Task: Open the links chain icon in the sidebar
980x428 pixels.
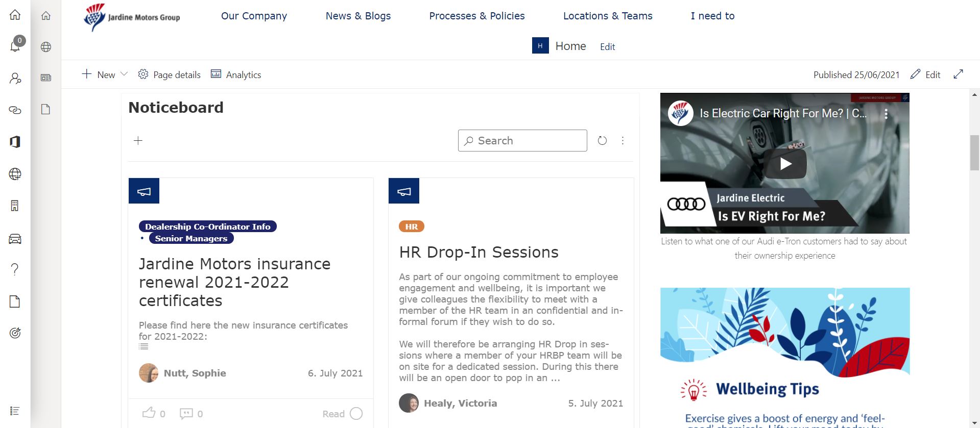Action: 15,110
